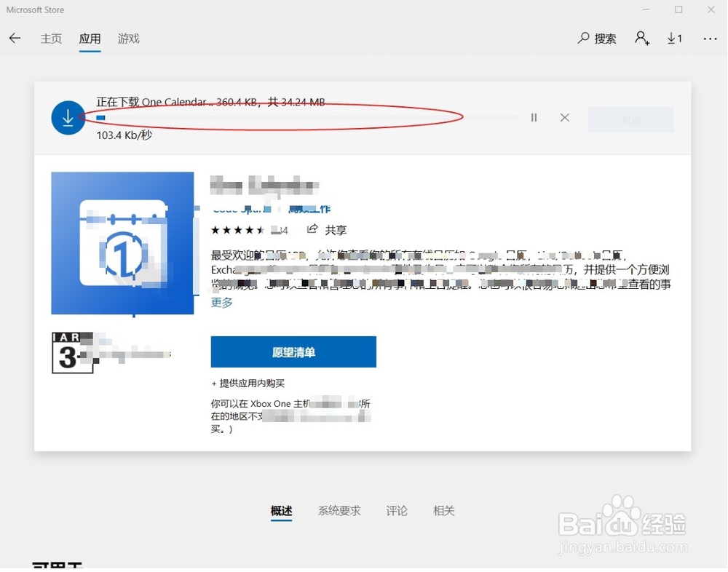Click the greyed-out launch button
Image resolution: width=728 pixels, height=572 pixels.
(x=631, y=120)
